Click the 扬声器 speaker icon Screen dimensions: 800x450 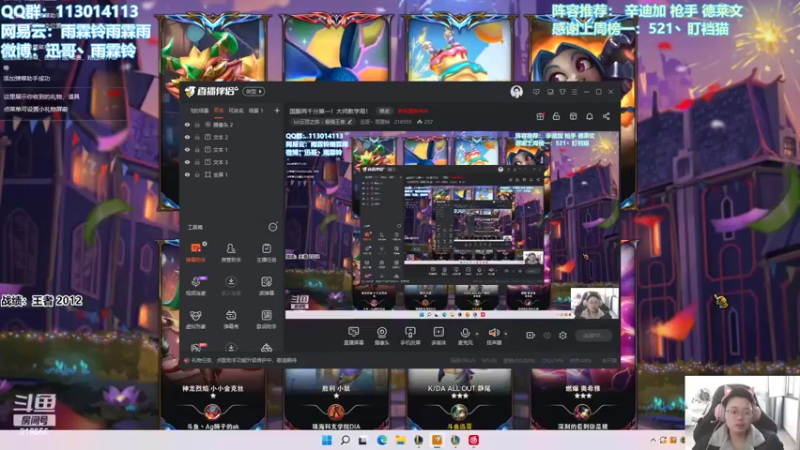point(493,333)
